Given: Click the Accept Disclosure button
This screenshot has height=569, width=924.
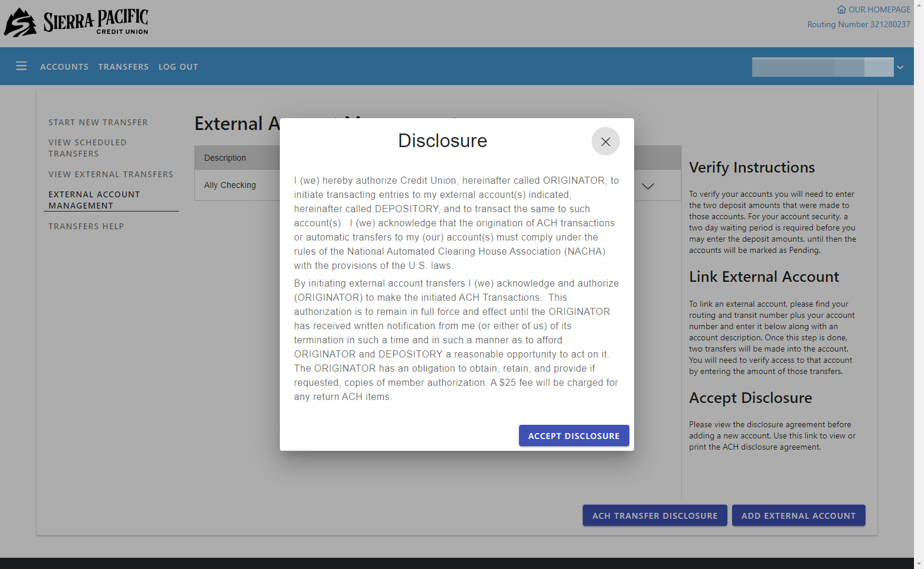Looking at the screenshot, I should [x=574, y=435].
